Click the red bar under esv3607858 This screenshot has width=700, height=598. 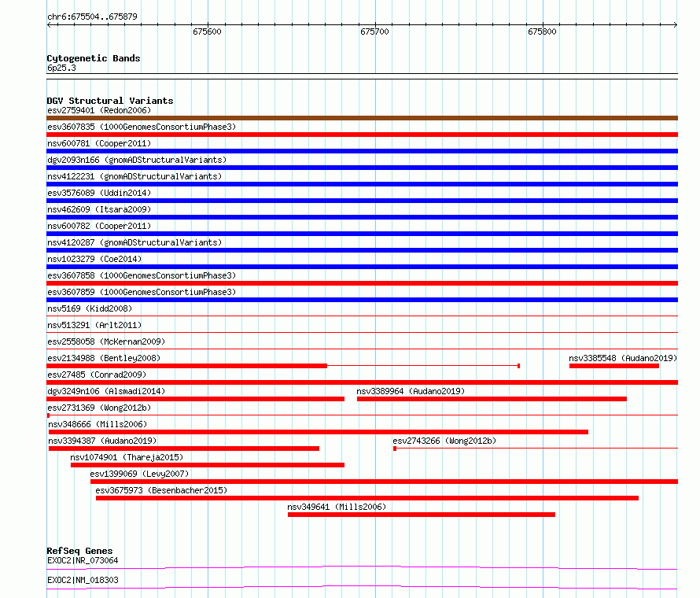[x=362, y=283]
